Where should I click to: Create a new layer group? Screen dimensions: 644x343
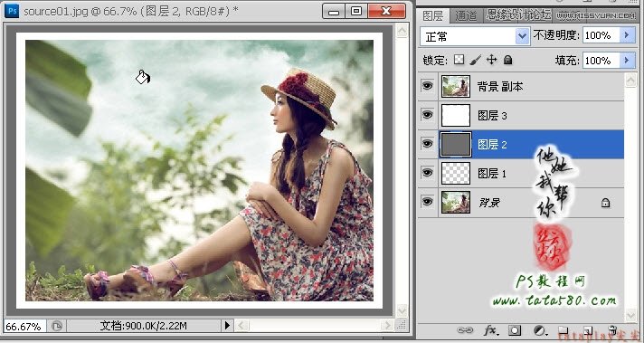[563, 330]
